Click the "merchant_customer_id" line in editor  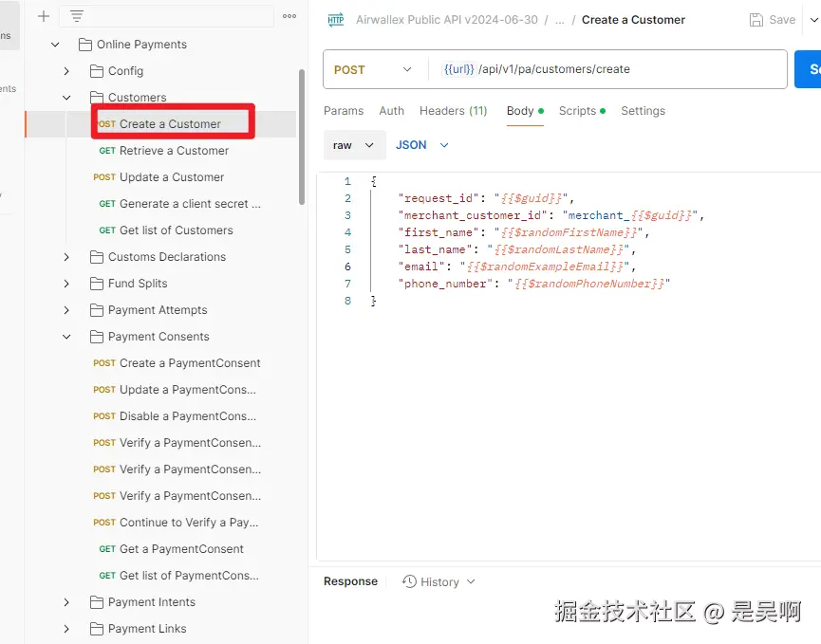tap(551, 215)
